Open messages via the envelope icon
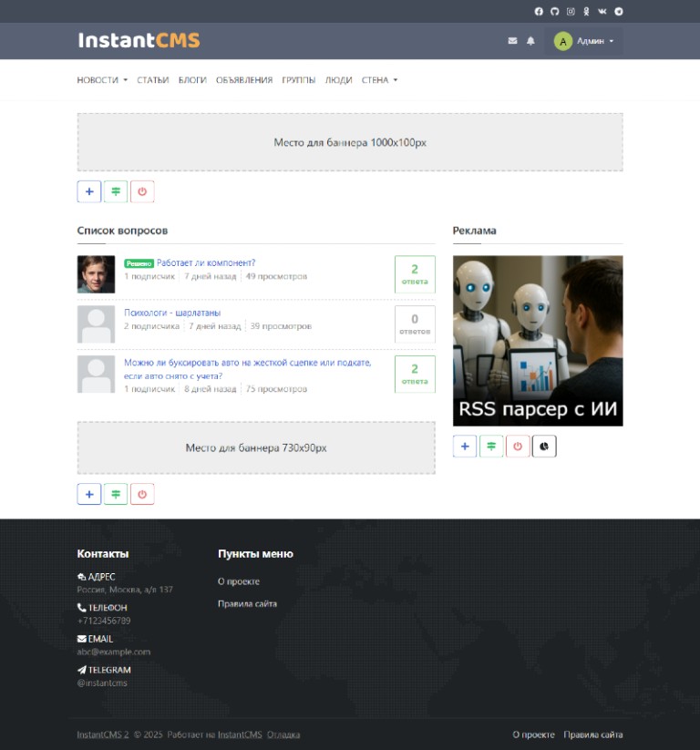 coord(512,41)
